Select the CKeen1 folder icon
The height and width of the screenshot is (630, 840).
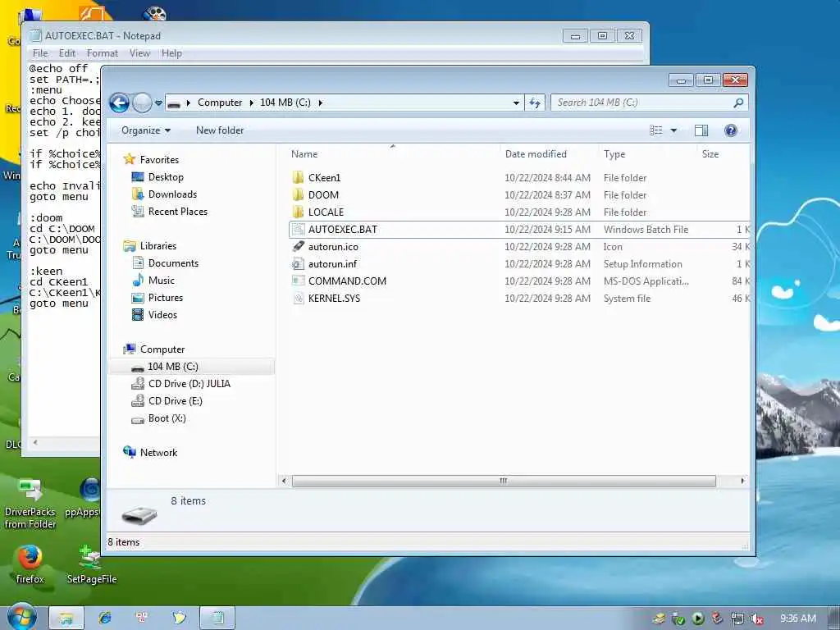299,178
